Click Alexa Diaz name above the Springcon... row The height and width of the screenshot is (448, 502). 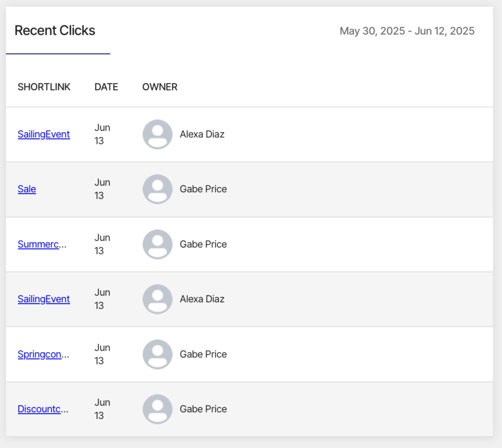[202, 299]
